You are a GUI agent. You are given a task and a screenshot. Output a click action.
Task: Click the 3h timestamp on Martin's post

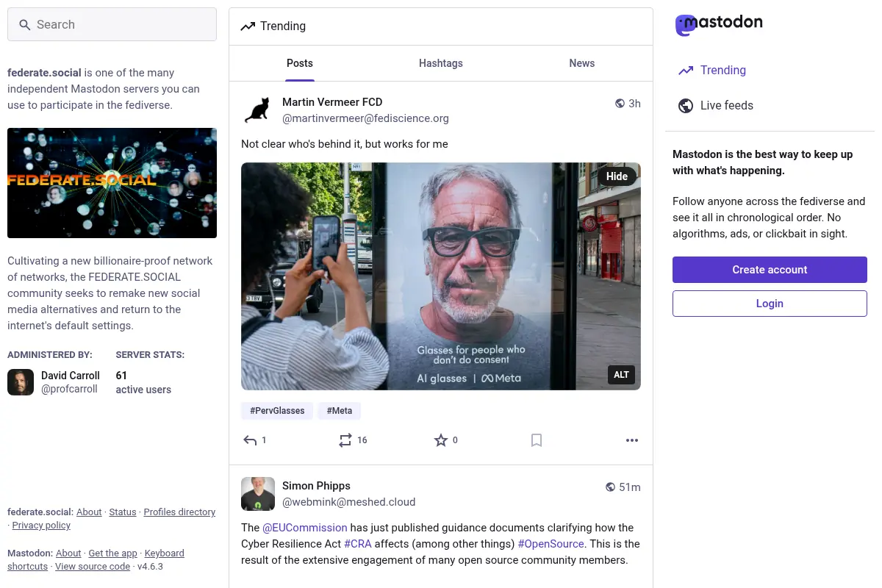tap(634, 104)
